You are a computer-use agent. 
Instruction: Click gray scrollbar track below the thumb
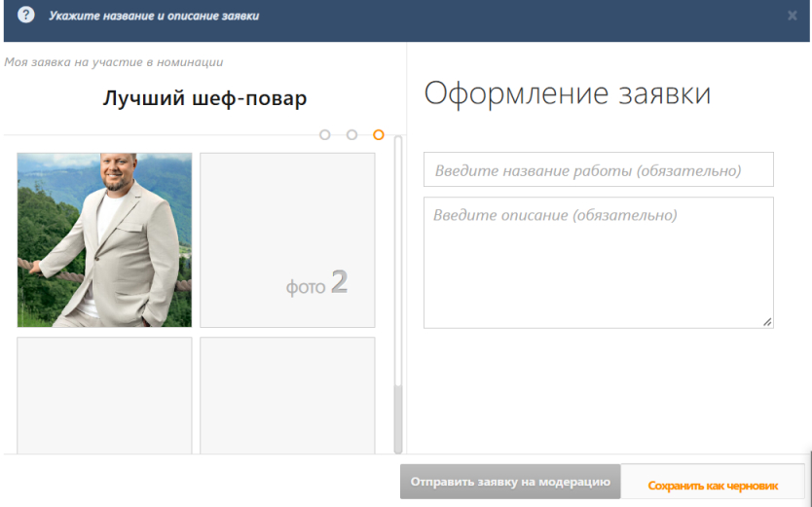[398, 419]
